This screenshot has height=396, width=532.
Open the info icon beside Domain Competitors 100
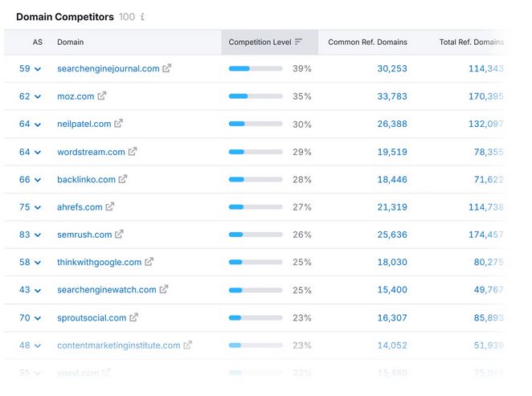[142, 17]
